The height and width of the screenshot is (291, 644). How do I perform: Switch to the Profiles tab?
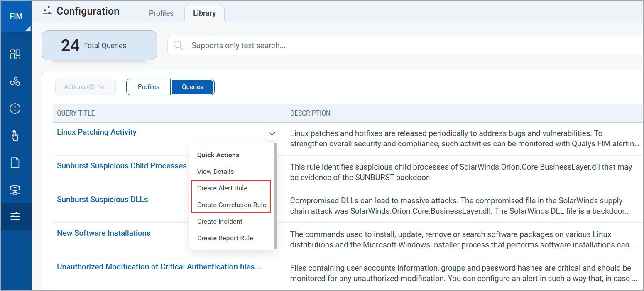(161, 13)
